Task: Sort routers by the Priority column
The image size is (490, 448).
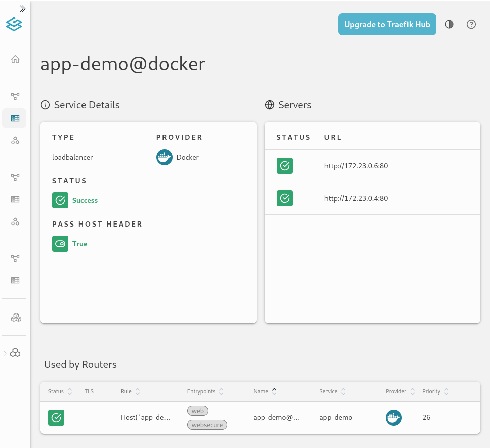Action: (x=436, y=391)
